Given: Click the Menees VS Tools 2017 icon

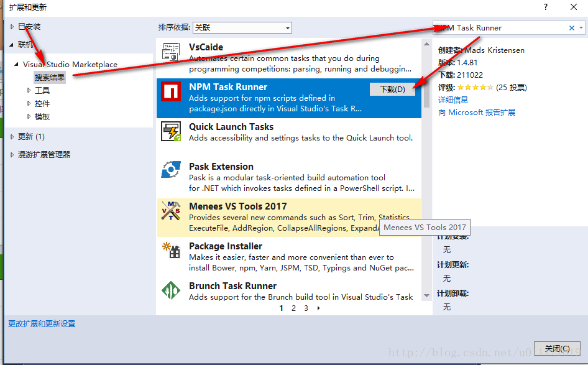Looking at the screenshot, I should 171,210.
